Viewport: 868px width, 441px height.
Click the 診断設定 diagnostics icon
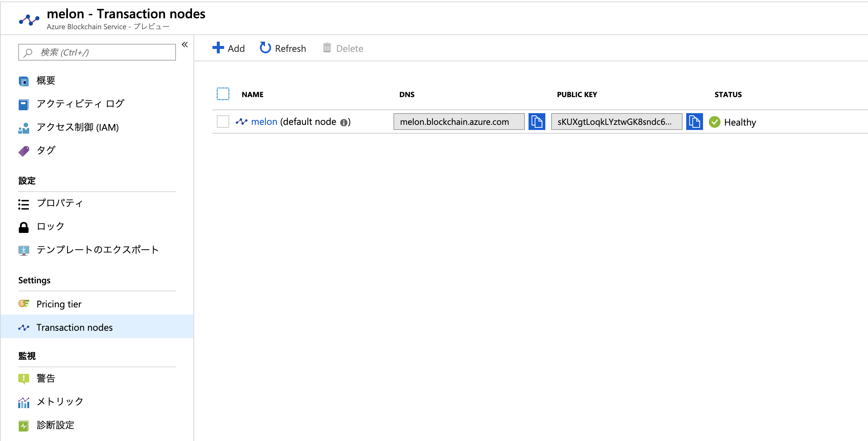(24, 426)
